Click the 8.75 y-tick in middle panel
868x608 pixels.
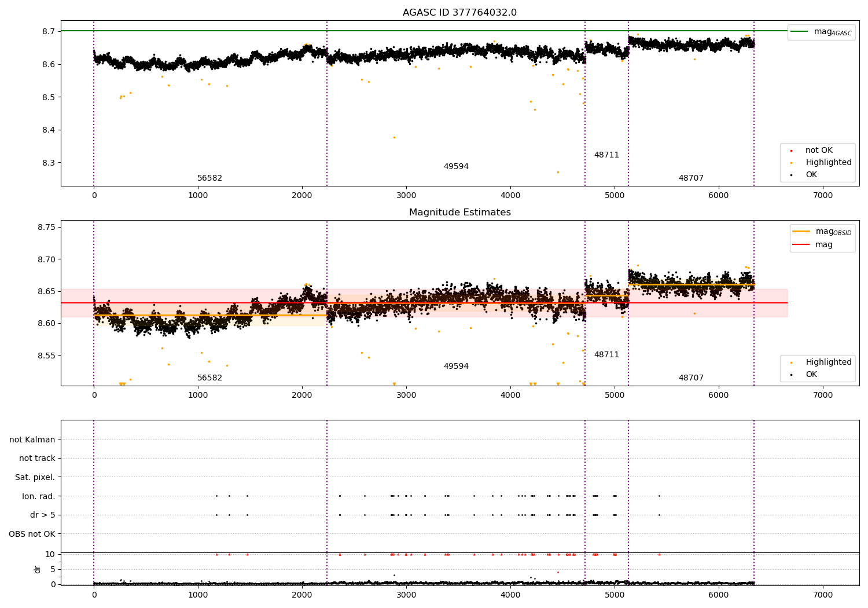click(46, 227)
